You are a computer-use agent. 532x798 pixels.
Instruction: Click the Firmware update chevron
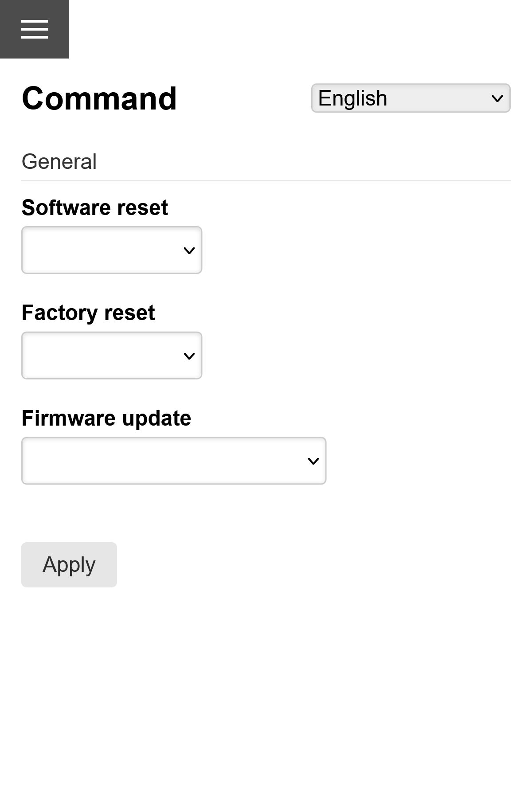click(313, 461)
